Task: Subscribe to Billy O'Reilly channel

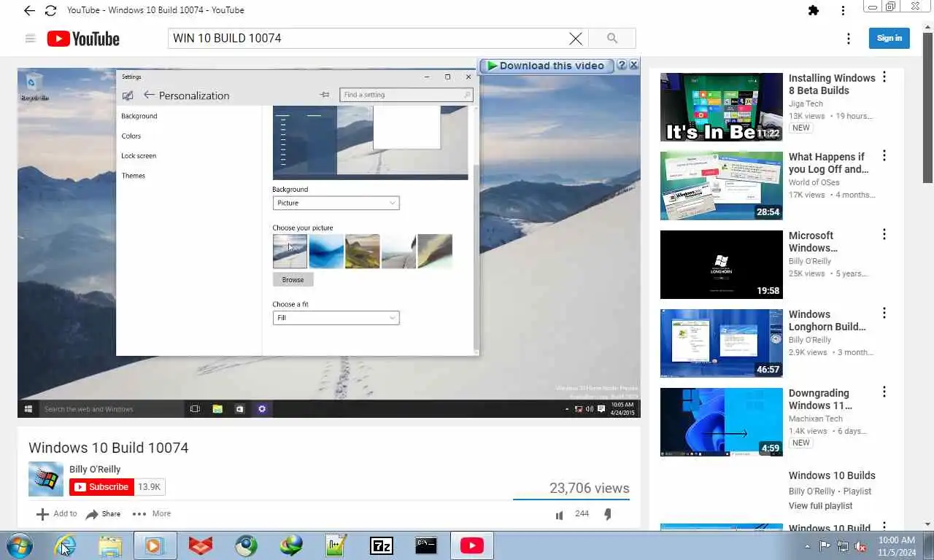Action: pyautogui.click(x=101, y=487)
